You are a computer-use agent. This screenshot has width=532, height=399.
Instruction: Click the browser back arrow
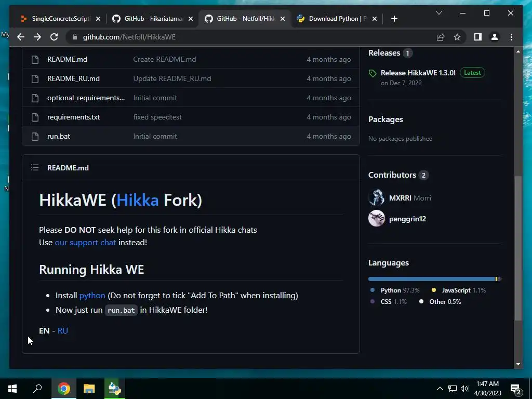[x=21, y=37]
